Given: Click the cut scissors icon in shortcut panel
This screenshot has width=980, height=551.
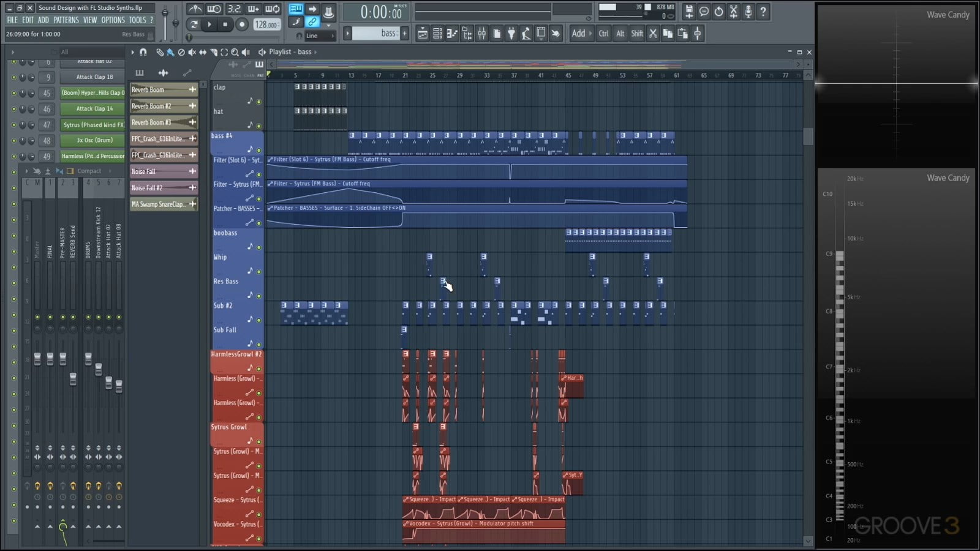Looking at the screenshot, I should (653, 33).
